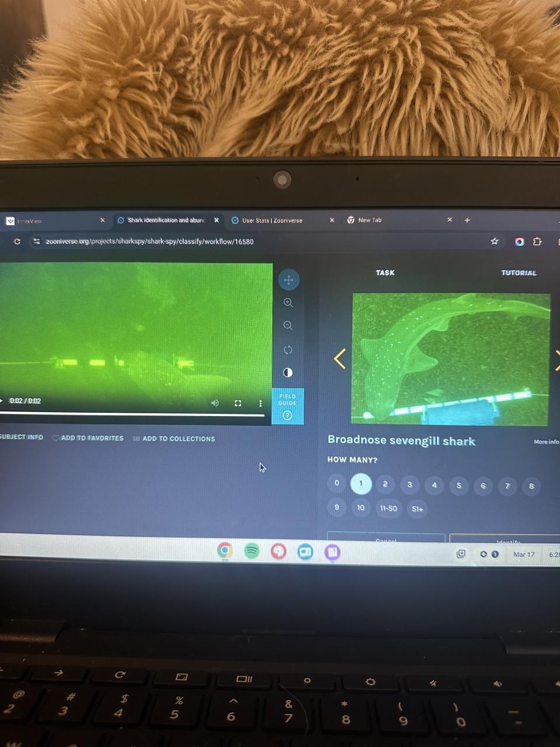Add subject to collections

[x=174, y=439]
